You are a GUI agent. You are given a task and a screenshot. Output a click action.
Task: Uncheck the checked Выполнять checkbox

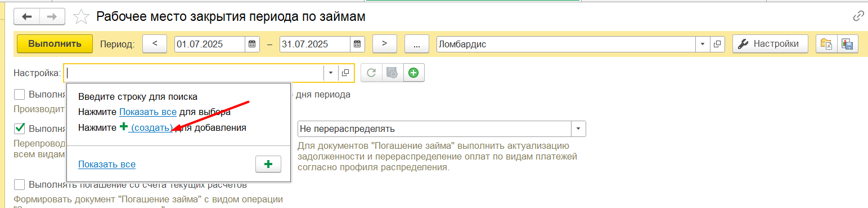coord(20,128)
